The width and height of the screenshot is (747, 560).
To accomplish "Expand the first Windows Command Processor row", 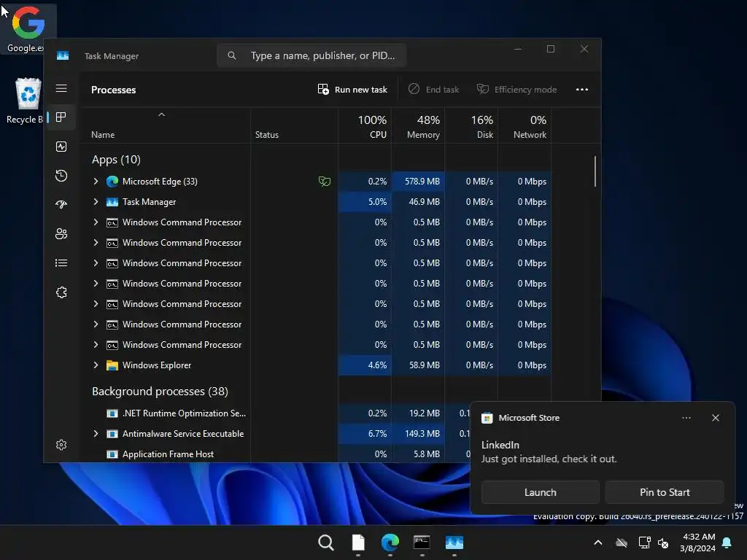I will click(x=96, y=222).
